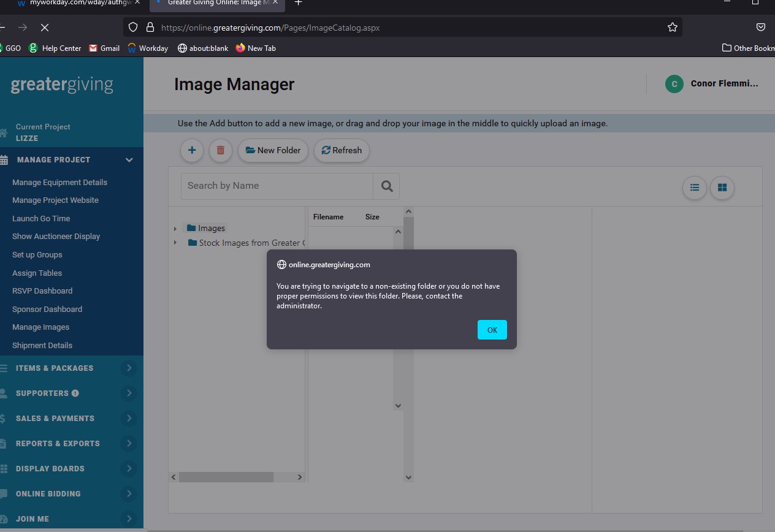
Task: Click the browser address bar URL
Action: click(x=270, y=28)
